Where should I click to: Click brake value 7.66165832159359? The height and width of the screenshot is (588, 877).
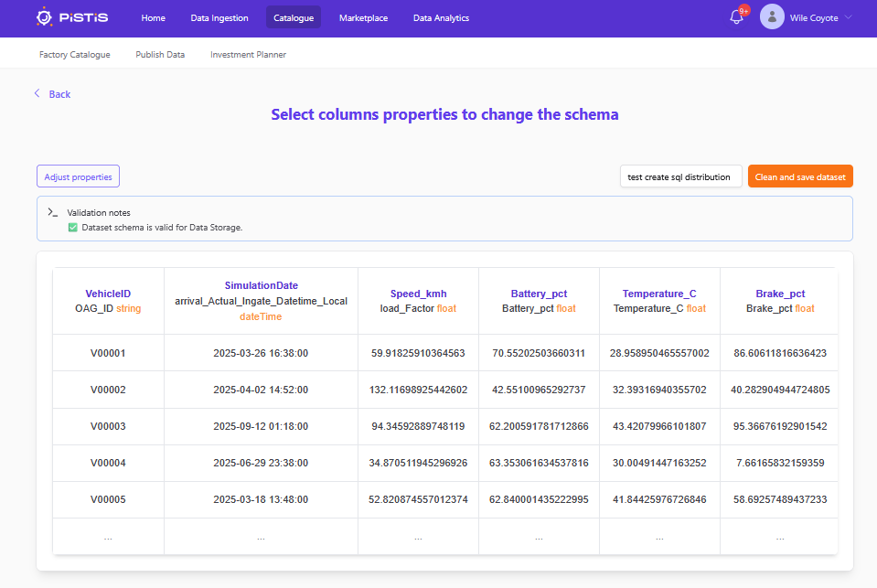click(x=780, y=463)
